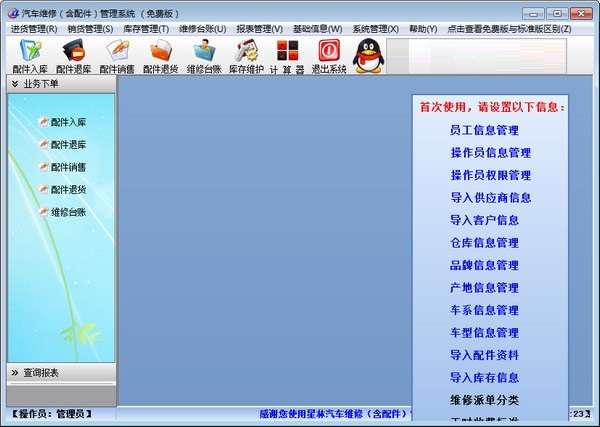Viewport: 600px width, 427px height.
Task: Click the 操作员权限管理 link
Action: [x=491, y=175]
